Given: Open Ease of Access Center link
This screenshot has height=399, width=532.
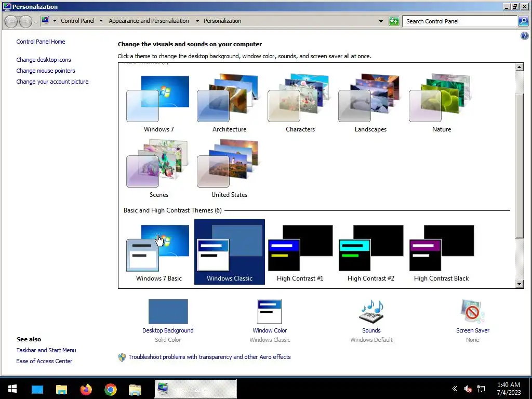Looking at the screenshot, I should tap(44, 361).
